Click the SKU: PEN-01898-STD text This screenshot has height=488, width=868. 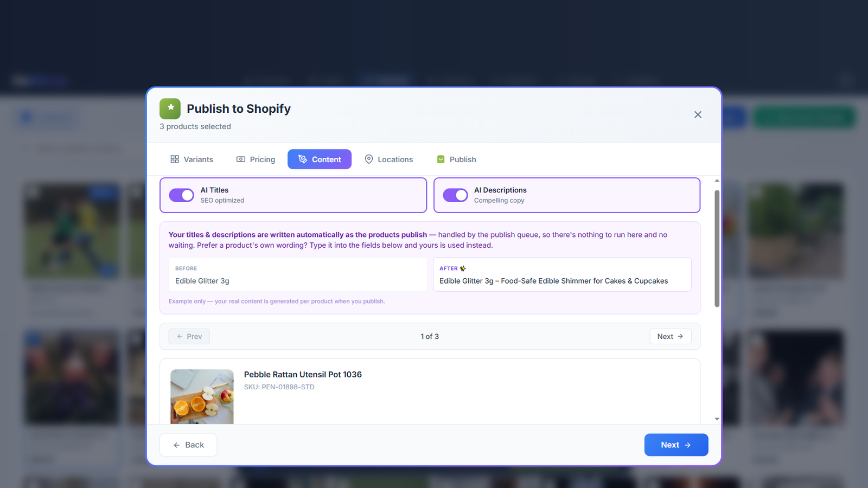tap(279, 387)
